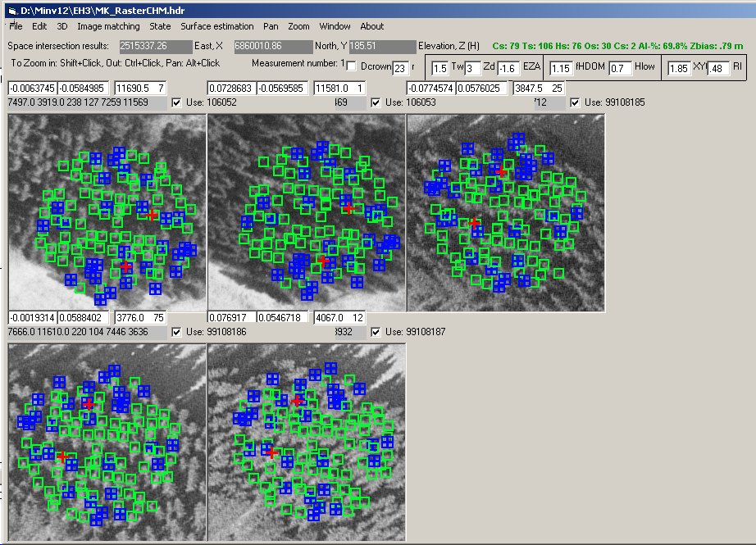Open the Zoom menu

tap(298, 26)
